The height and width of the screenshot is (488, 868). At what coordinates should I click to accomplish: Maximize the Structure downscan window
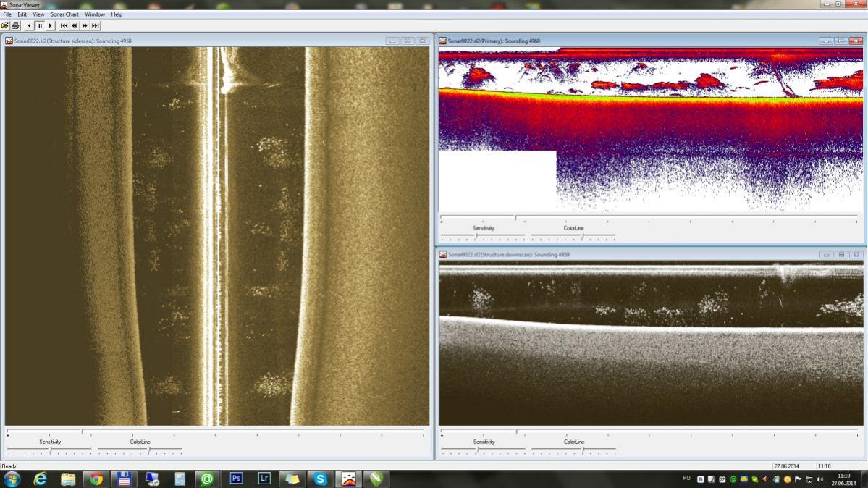pos(841,255)
